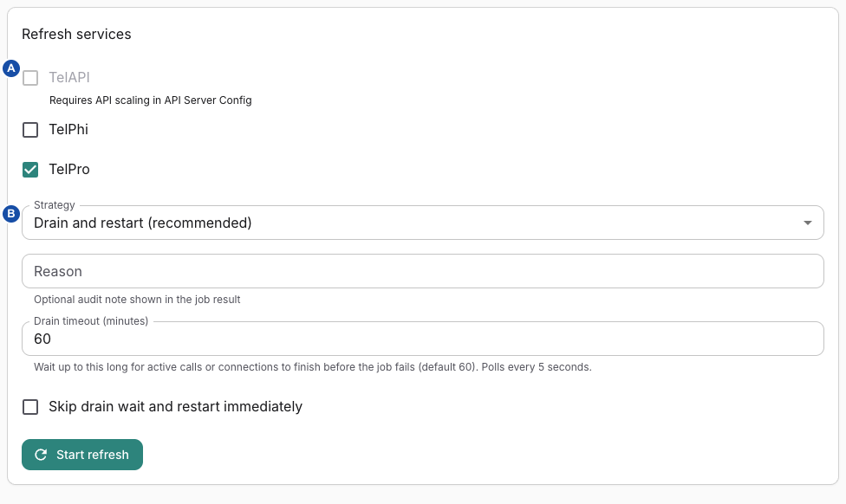Screen dimensions: 846x504
Task: Expand the Strategy dropdown arrow
Action: click(808, 223)
